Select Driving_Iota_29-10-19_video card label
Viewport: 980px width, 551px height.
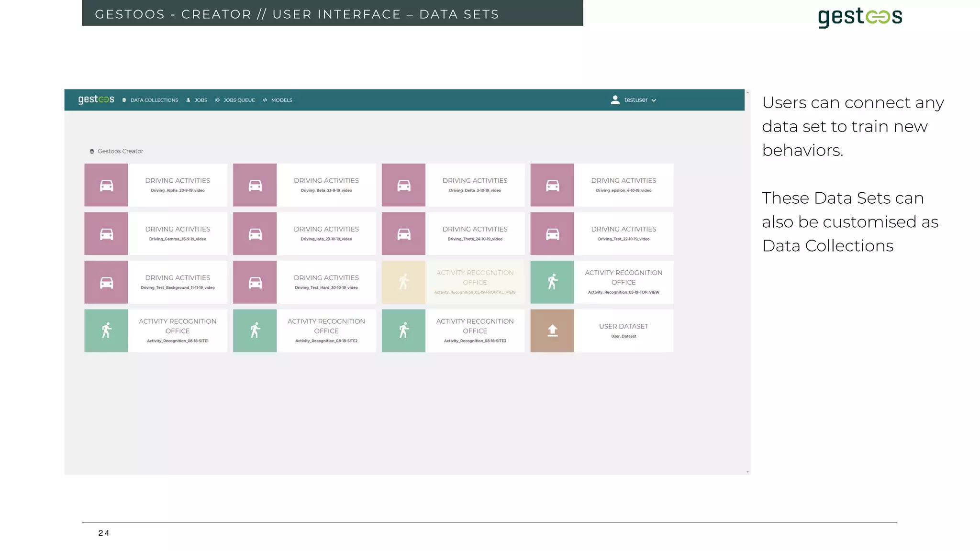point(326,239)
